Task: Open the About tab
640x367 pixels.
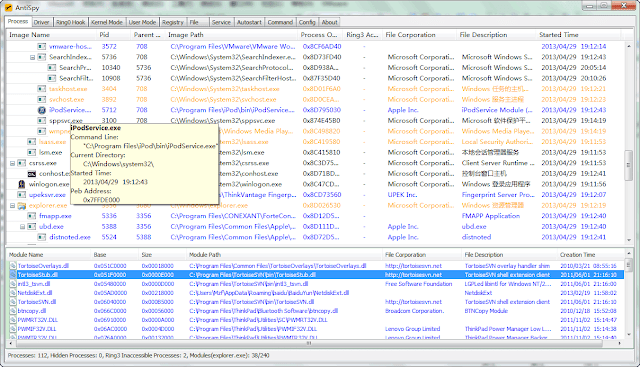Action: click(329, 22)
